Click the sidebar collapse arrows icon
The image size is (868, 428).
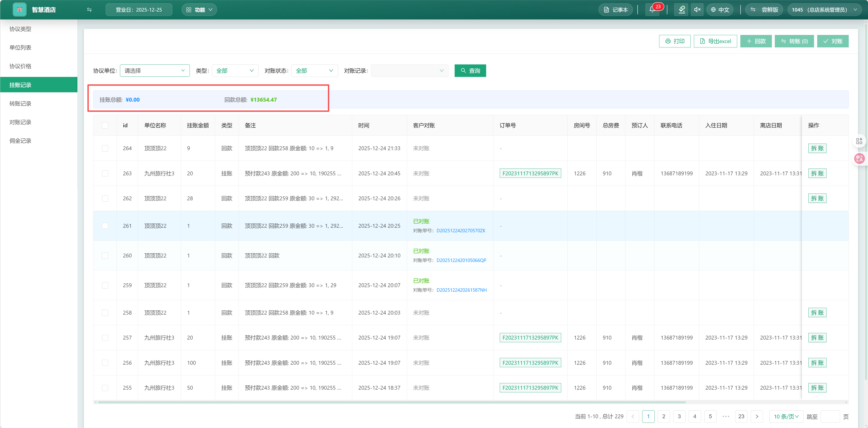pyautogui.click(x=89, y=10)
